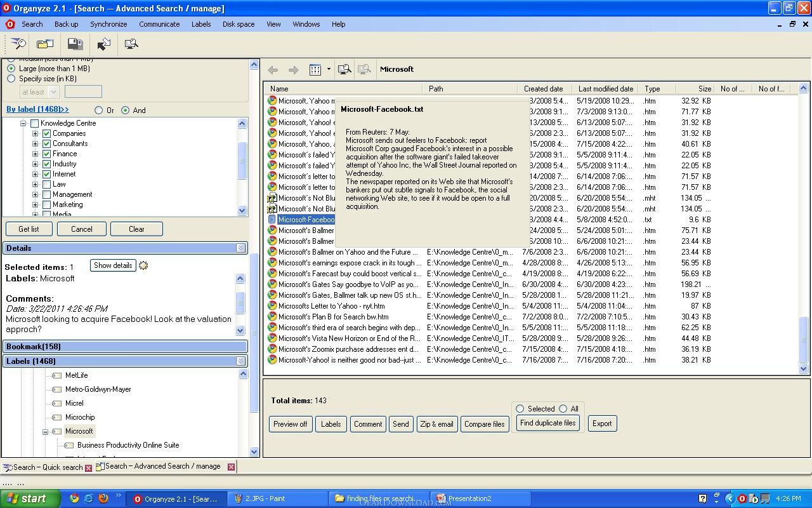Open the Synchronize menu
The height and width of the screenshot is (508, 812).
pyautogui.click(x=108, y=24)
